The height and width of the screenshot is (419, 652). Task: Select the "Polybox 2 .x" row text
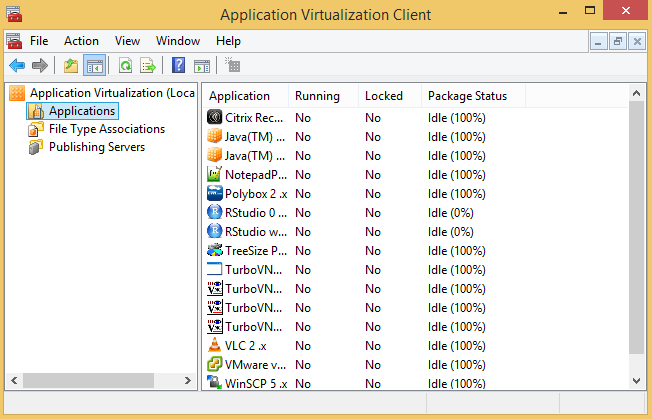pyautogui.click(x=256, y=194)
